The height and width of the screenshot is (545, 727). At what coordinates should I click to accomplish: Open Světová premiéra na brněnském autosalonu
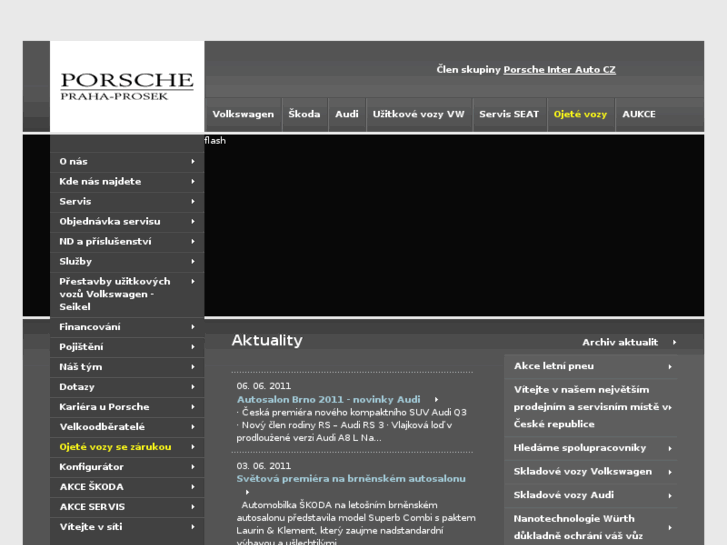coord(351,479)
